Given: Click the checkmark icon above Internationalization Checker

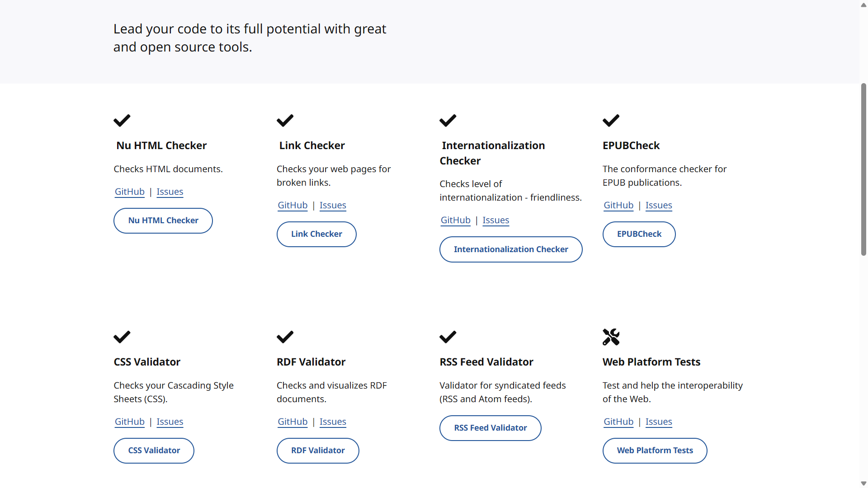Looking at the screenshot, I should 448,121.
